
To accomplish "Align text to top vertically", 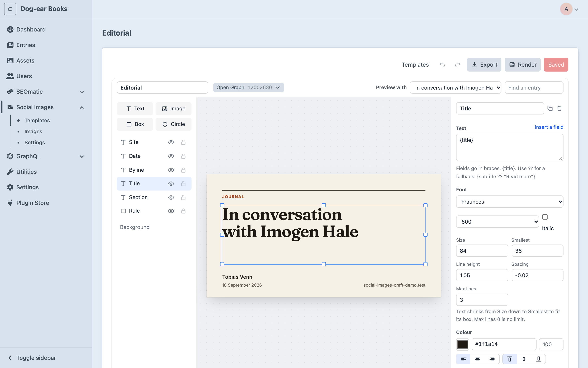I will (x=510, y=359).
